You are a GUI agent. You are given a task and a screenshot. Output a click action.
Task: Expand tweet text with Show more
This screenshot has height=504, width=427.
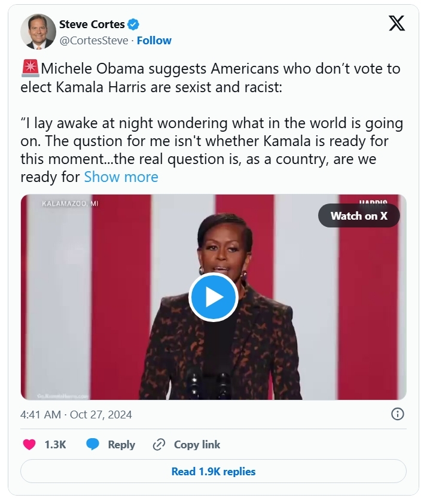121,177
